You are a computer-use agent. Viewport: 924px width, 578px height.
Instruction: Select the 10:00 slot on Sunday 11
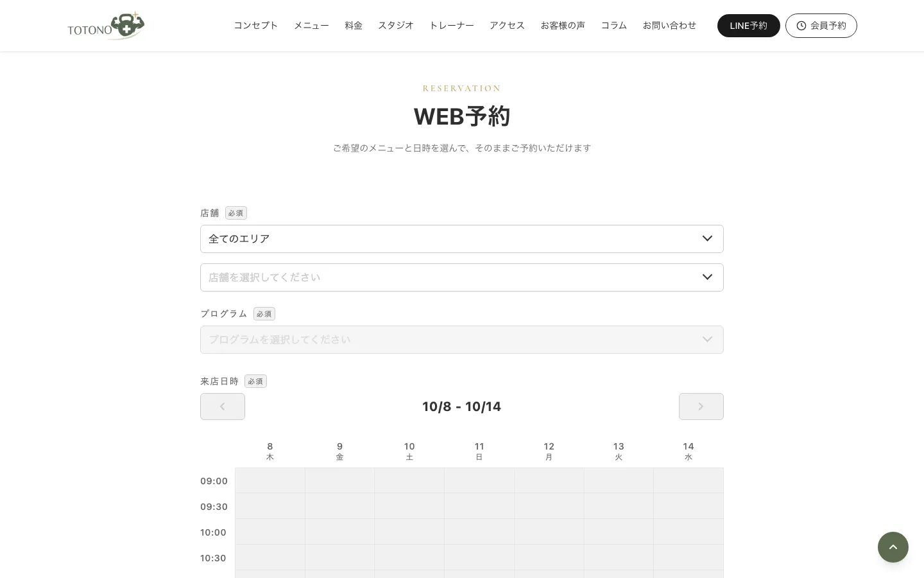479,532
